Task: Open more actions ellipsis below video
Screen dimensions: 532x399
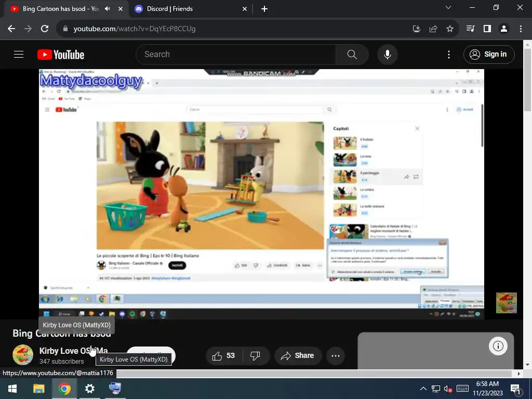Action: (336, 355)
